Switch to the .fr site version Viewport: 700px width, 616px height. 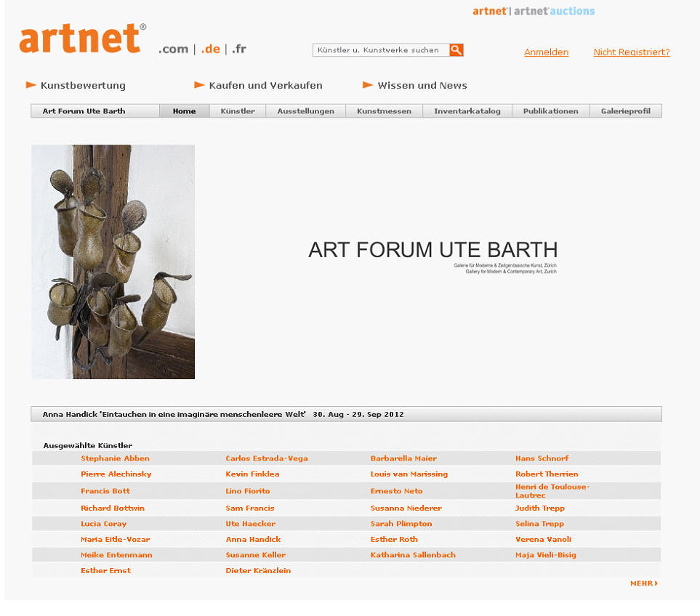click(x=239, y=49)
